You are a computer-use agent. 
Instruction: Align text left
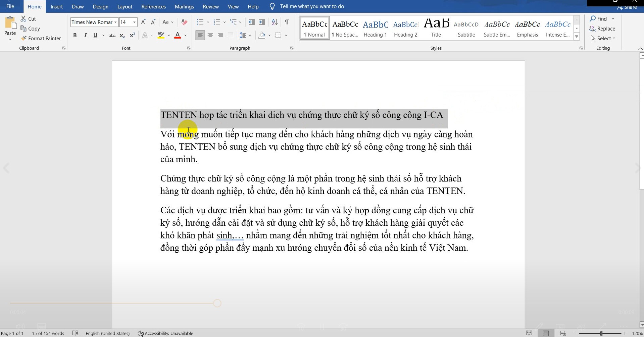click(200, 35)
